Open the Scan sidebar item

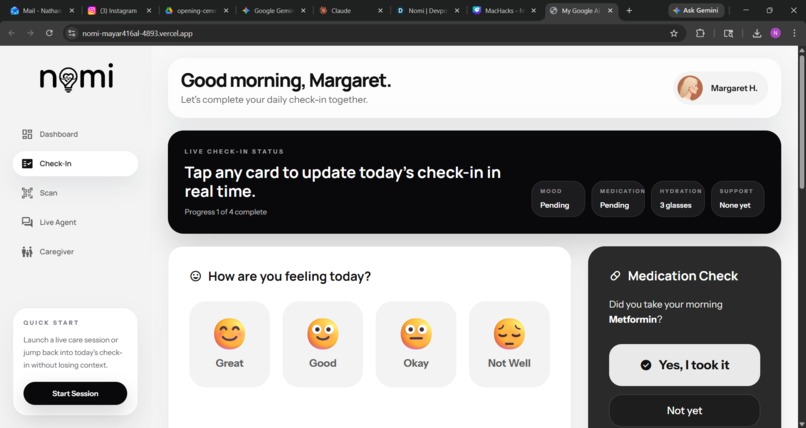(75, 193)
